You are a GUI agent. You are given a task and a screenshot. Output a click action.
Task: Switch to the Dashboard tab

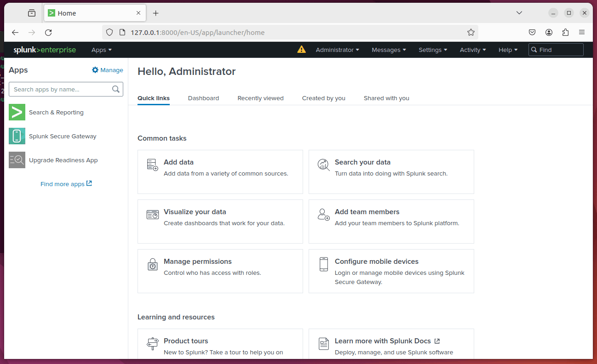[203, 98]
